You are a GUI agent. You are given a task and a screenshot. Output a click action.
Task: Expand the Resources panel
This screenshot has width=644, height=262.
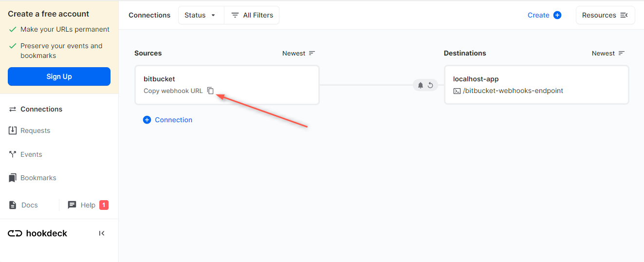[x=605, y=15]
